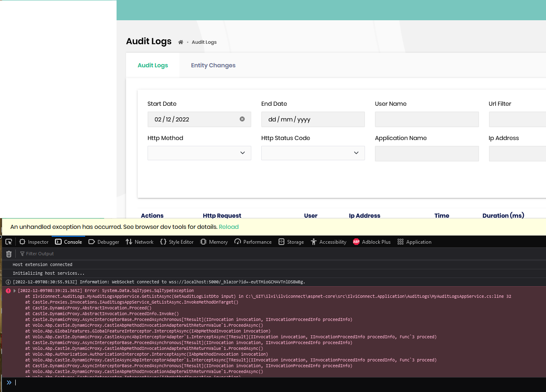546x392 pixels.
Task: Open the Storage devtools panel
Action: 291,242
